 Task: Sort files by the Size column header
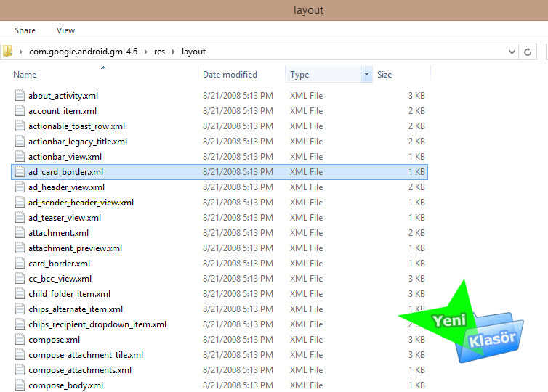point(384,75)
